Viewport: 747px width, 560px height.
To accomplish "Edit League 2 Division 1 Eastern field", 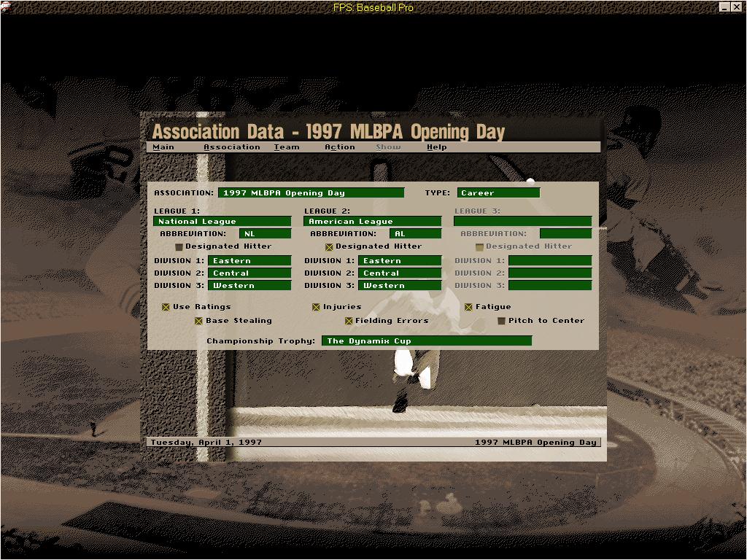I will [x=400, y=261].
